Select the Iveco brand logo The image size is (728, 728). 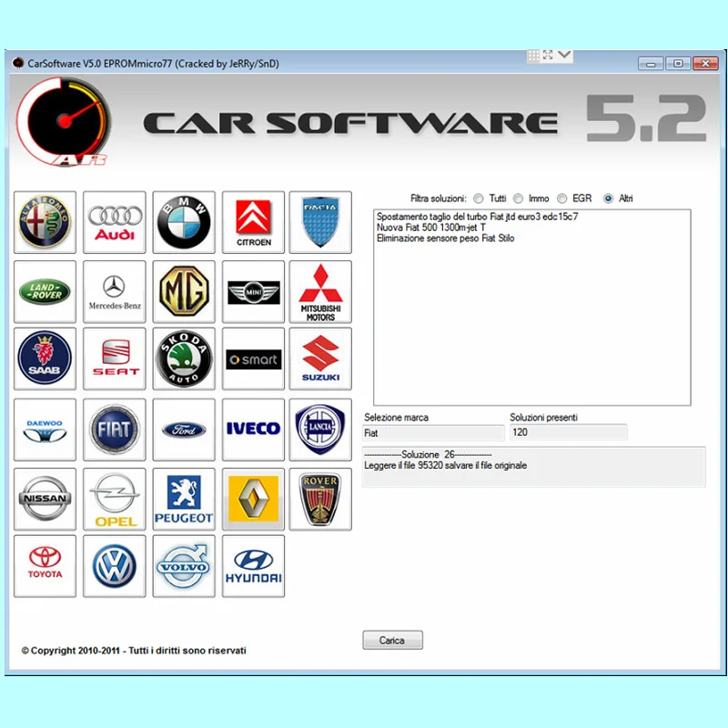pos(253,430)
